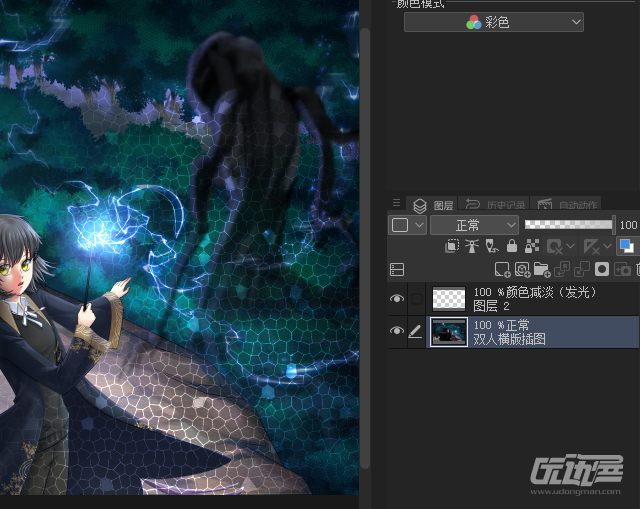The image size is (640, 509).
Task: Create a layer mask
Action: coord(602,269)
